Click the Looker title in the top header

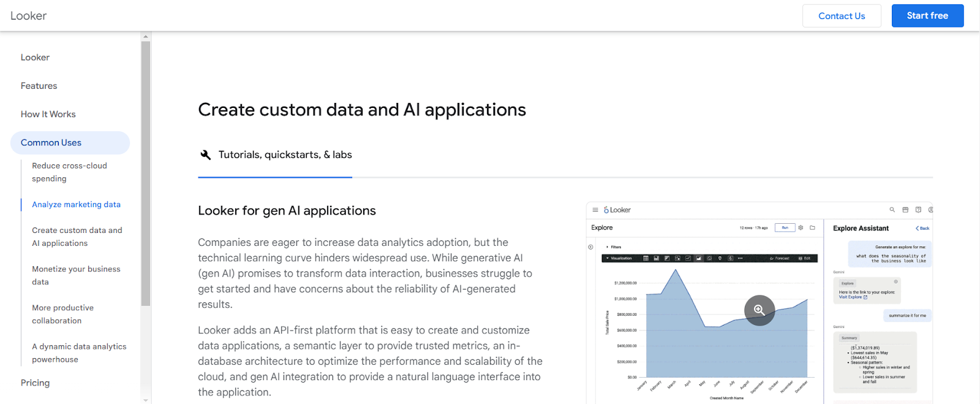pyautogui.click(x=28, y=16)
